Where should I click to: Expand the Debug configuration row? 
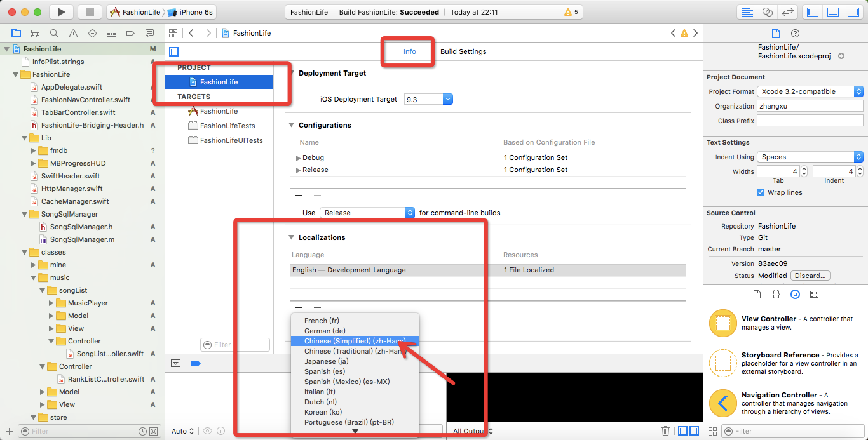coord(299,157)
